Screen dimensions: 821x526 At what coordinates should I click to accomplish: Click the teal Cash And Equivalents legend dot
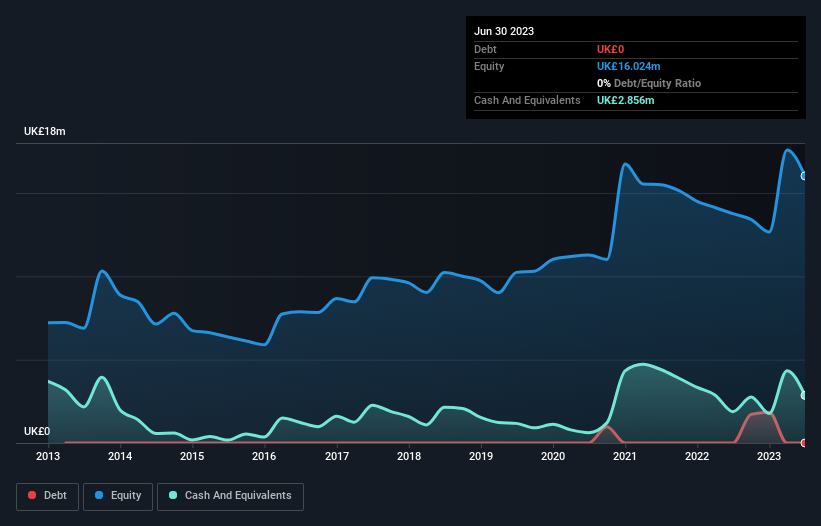173,495
